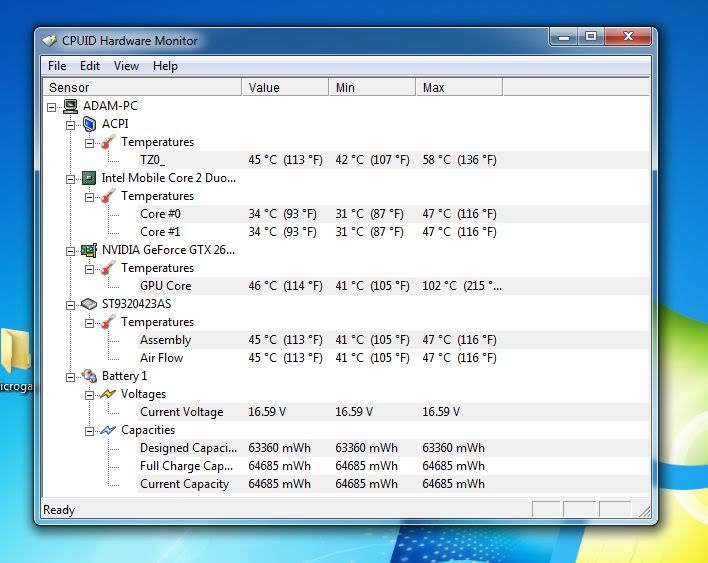The height and width of the screenshot is (563, 708).
Task: Click the NVIDIA GeForce graphics card icon
Action: pyautogui.click(x=89, y=250)
